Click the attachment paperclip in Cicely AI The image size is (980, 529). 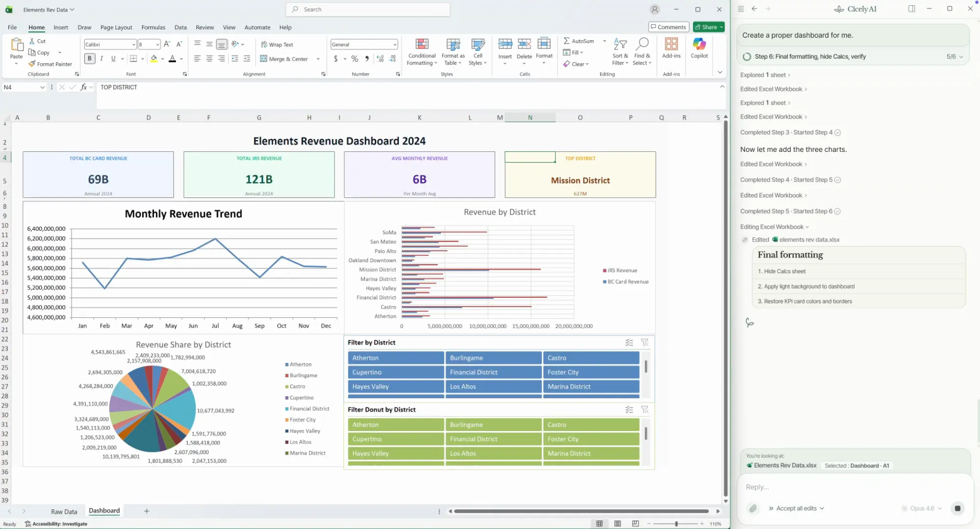pyautogui.click(x=753, y=508)
